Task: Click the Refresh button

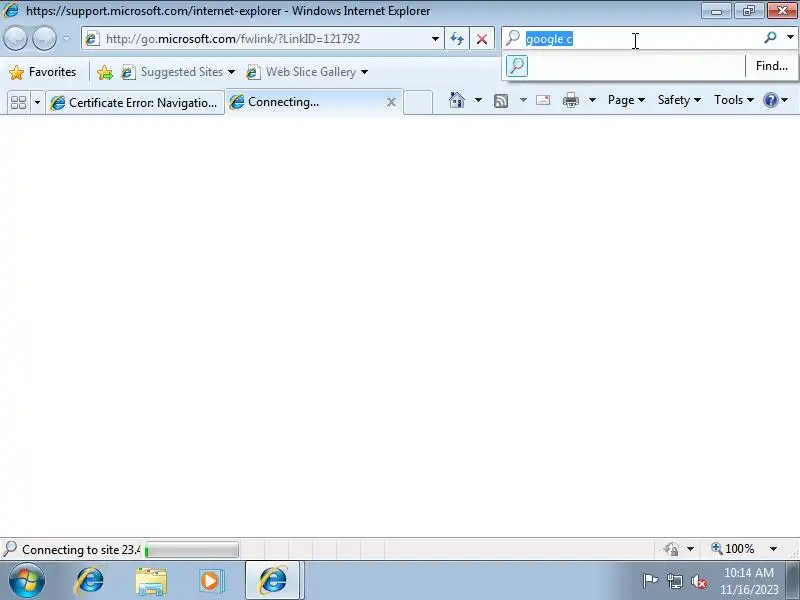Action: [x=457, y=39]
